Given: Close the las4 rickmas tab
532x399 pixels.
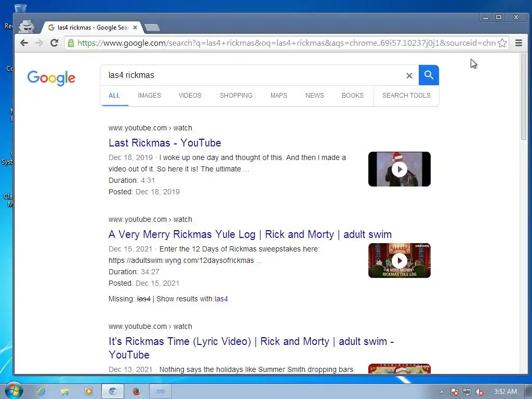Looking at the screenshot, I should [x=135, y=28].
